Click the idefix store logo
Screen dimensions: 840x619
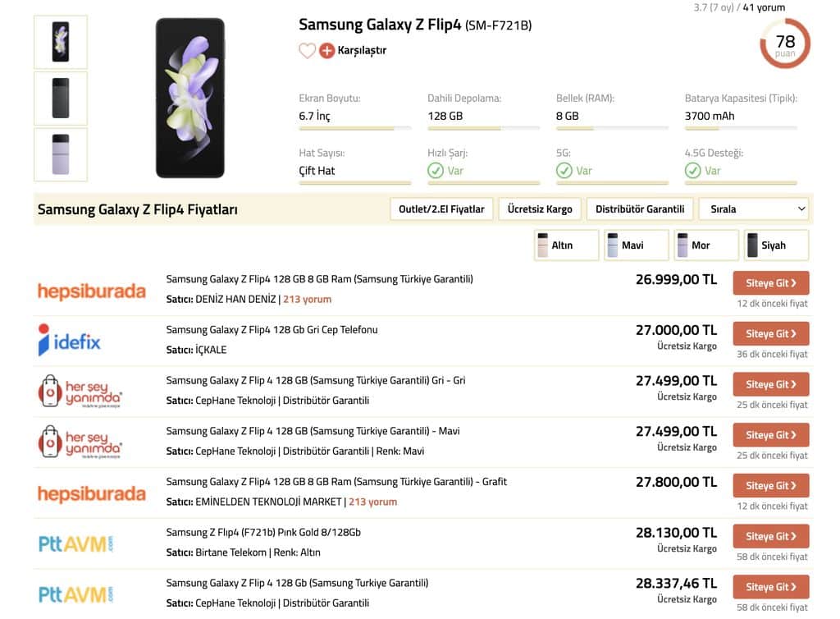click(x=70, y=341)
